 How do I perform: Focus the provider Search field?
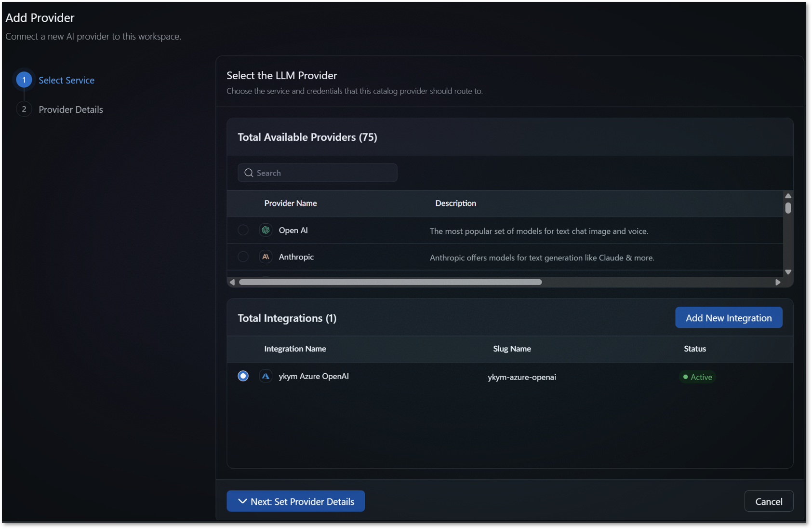318,173
